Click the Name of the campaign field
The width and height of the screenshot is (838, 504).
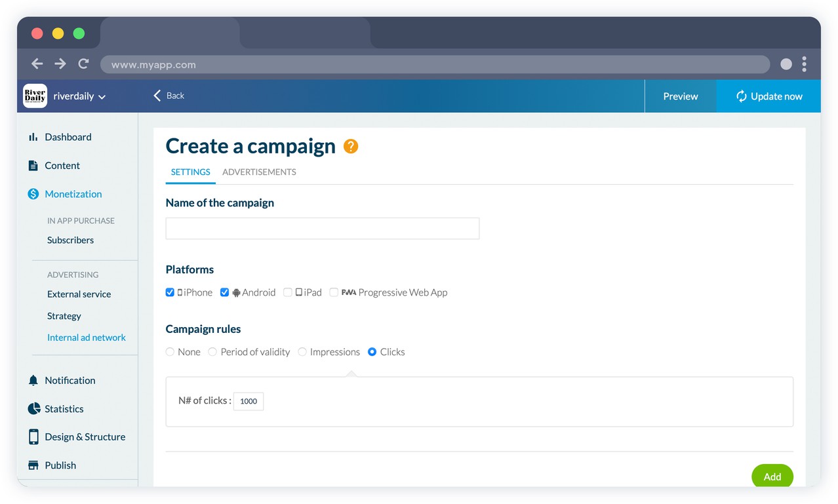coord(322,229)
